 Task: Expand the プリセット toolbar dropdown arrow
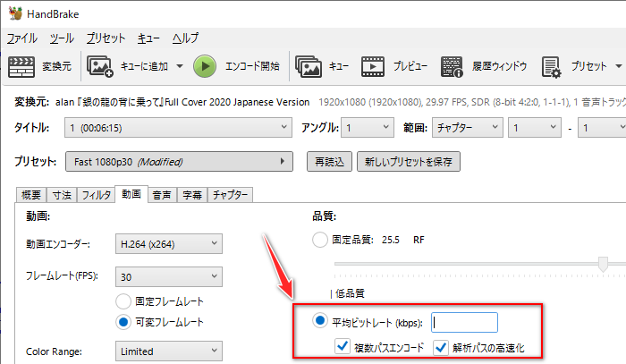[x=619, y=66]
